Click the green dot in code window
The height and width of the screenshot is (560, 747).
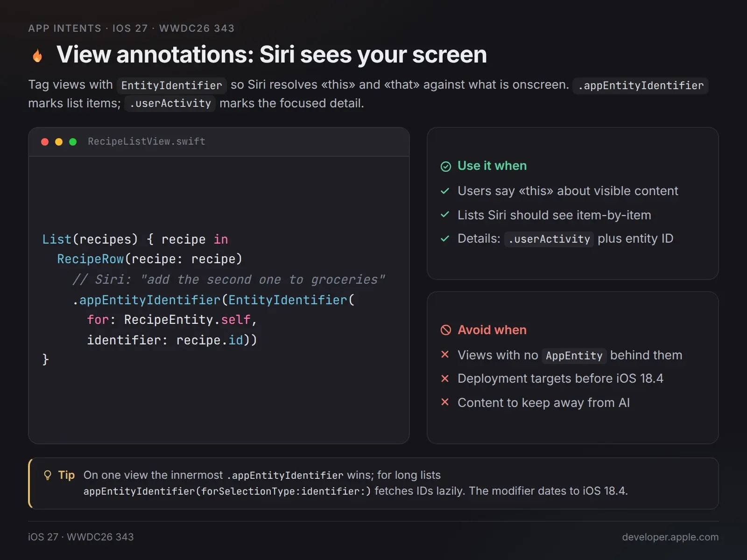(73, 142)
